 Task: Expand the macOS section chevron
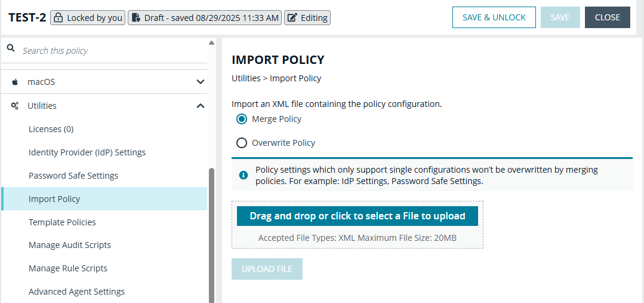[201, 82]
